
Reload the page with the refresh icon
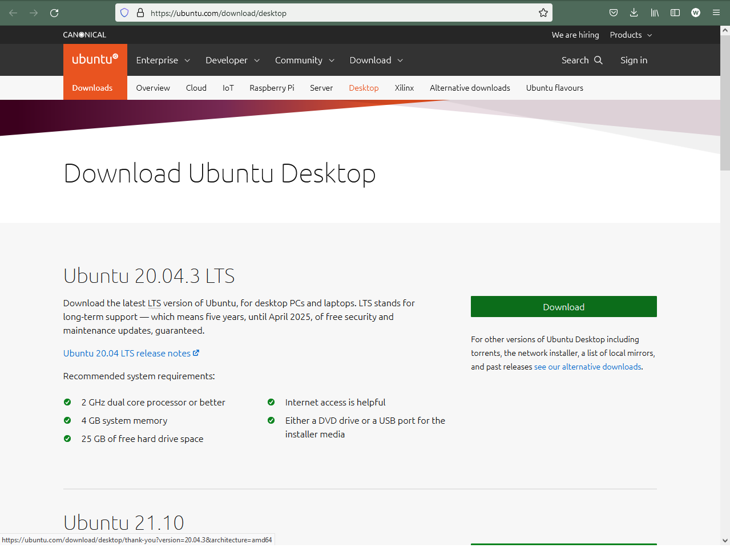(x=54, y=13)
